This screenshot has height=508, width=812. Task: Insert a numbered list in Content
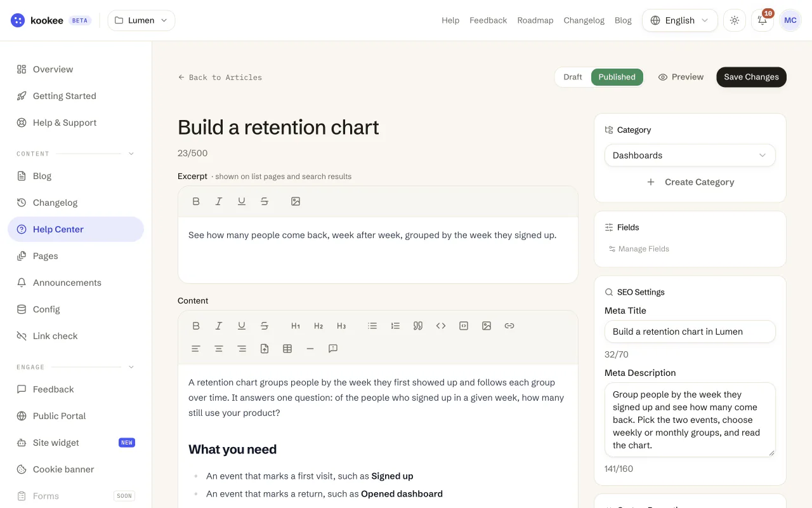(395, 326)
